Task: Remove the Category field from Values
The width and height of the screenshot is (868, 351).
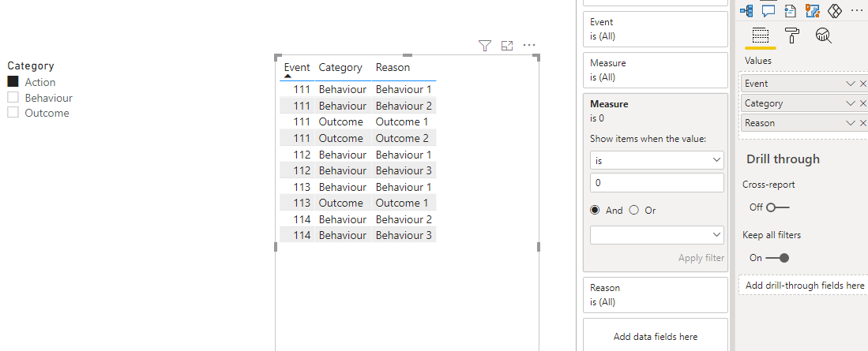Action: [x=863, y=103]
